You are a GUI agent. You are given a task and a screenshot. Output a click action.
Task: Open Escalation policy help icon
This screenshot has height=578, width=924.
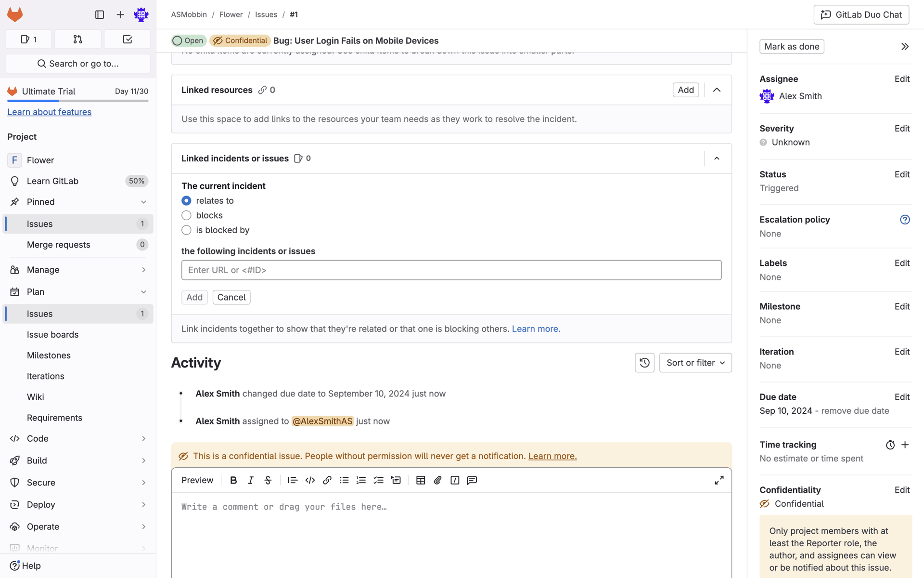[905, 220]
